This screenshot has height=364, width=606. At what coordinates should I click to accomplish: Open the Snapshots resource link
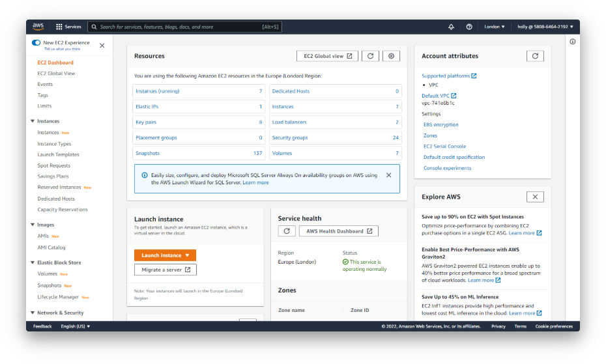pyautogui.click(x=147, y=153)
